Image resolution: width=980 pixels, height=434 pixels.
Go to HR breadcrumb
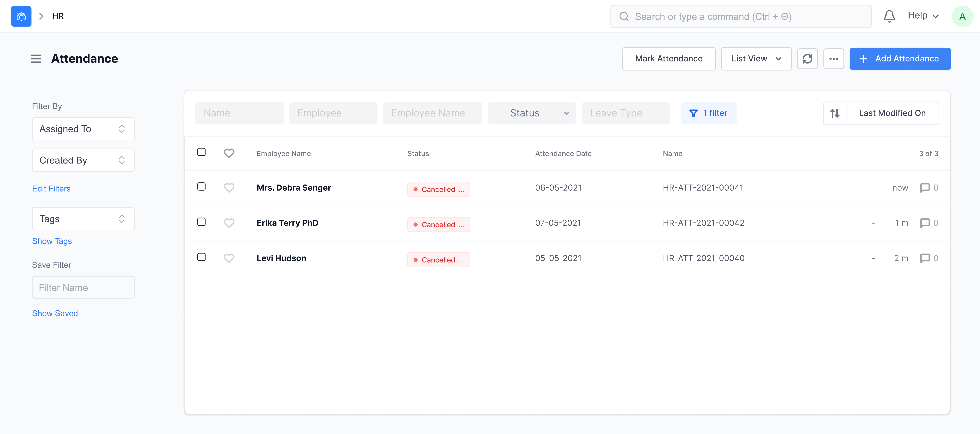tap(58, 16)
